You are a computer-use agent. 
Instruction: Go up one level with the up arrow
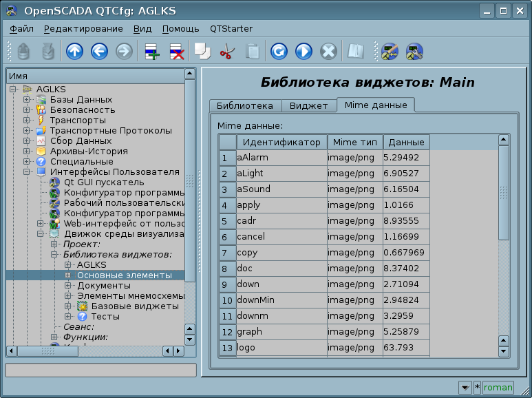point(74,52)
